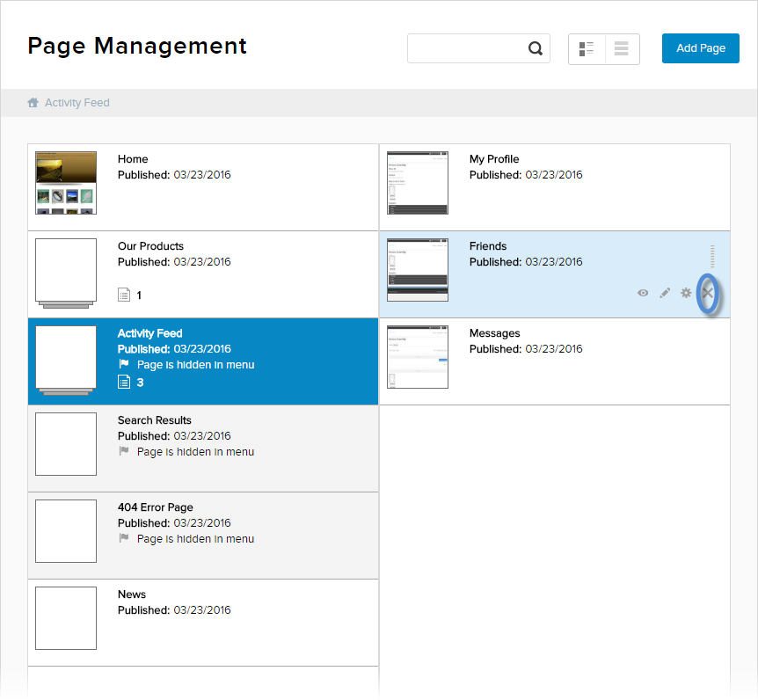Click 404 Error 'Page is hidden in menu' text
Image resolution: width=758 pixels, height=700 pixels.
196,538
